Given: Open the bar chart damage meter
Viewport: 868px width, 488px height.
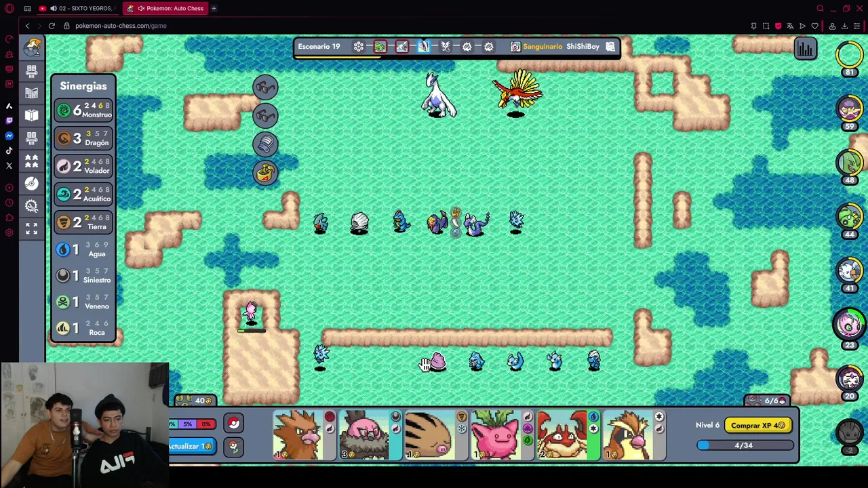Looking at the screenshot, I should [x=805, y=49].
